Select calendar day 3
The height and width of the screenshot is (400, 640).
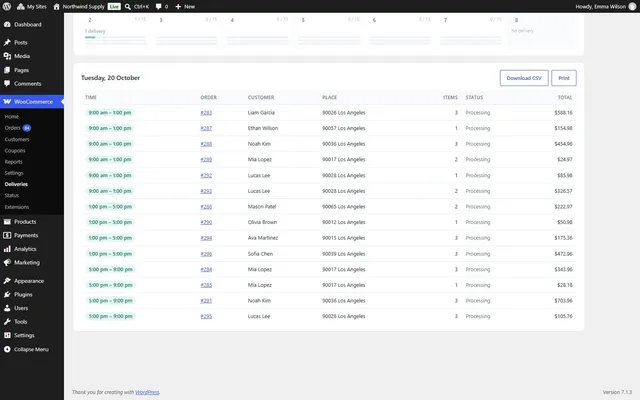[187, 31]
